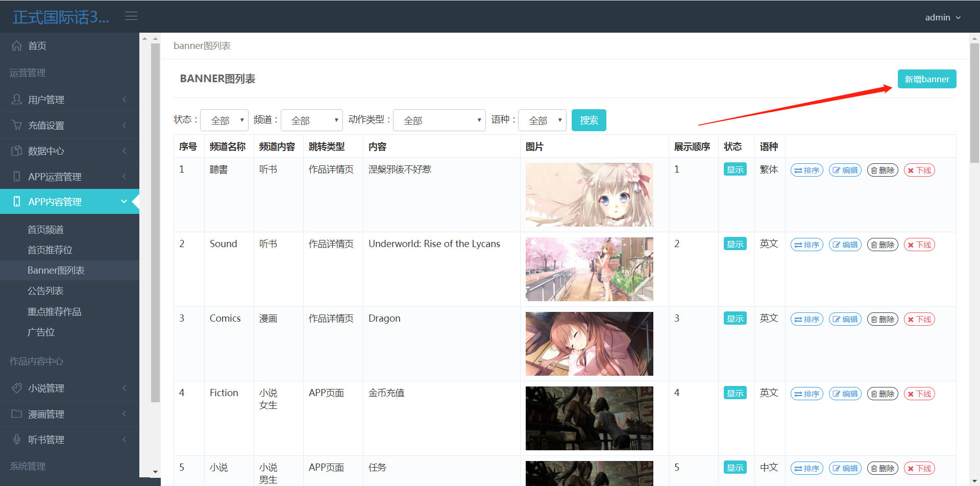This screenshot has width=980, height=486.
Task: Click the 正式国际话3... site title
Action: pyautogui.click(x=61, y=17)
